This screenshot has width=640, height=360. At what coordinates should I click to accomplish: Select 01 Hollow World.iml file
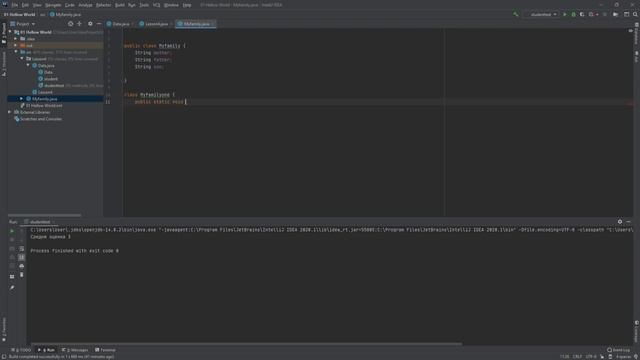tap(41, 105)
